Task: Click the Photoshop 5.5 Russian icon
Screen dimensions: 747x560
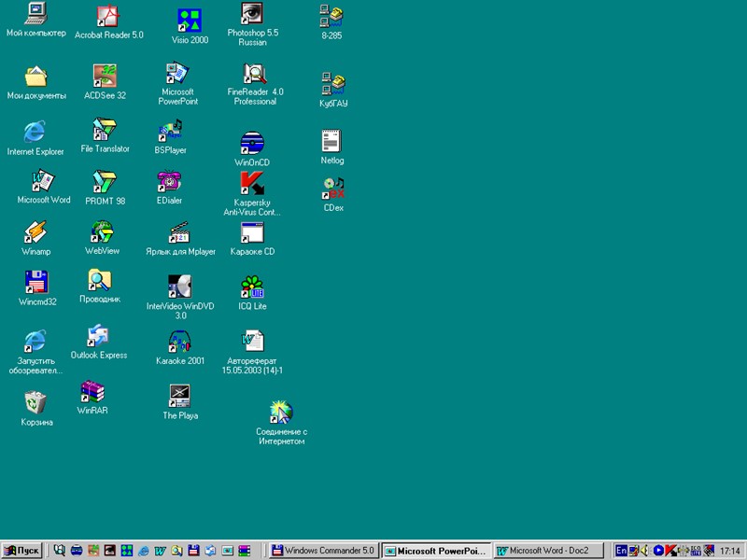Action: pyautogui.click(x=252, y=15)
